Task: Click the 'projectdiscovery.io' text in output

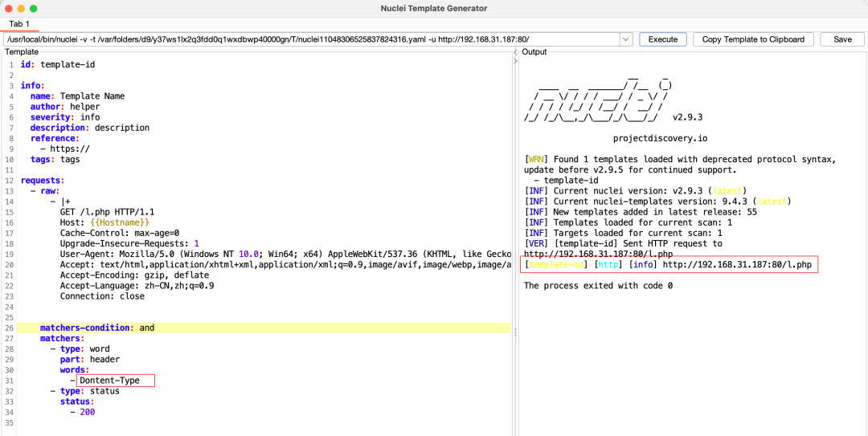Action: (661, 138)
